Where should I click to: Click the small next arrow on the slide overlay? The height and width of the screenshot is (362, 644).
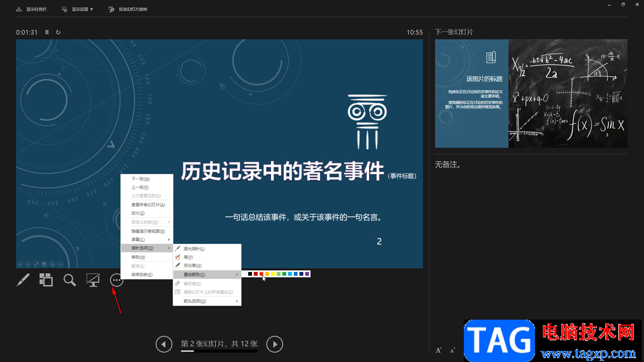point(28,264)
